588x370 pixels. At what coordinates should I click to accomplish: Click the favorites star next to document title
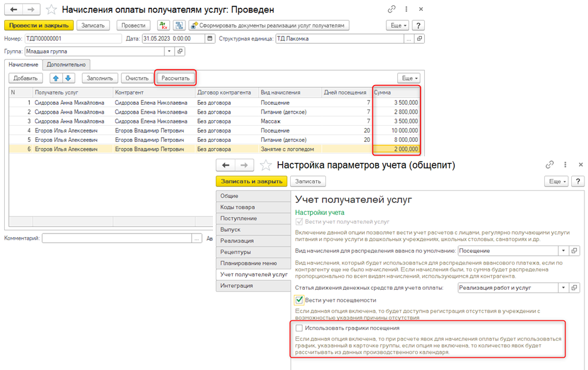pyautogui.click(x=52, y=10)
